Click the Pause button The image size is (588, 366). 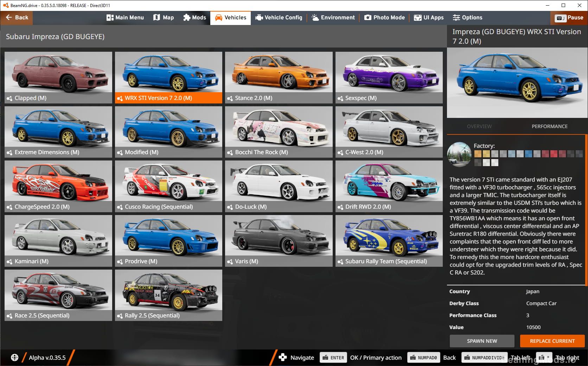569,18
